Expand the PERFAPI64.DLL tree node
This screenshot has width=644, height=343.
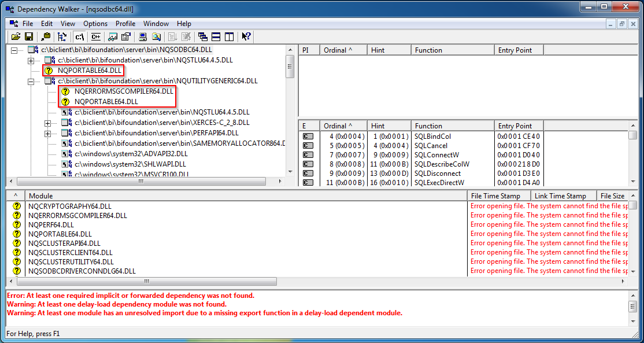tap(47, 133)
